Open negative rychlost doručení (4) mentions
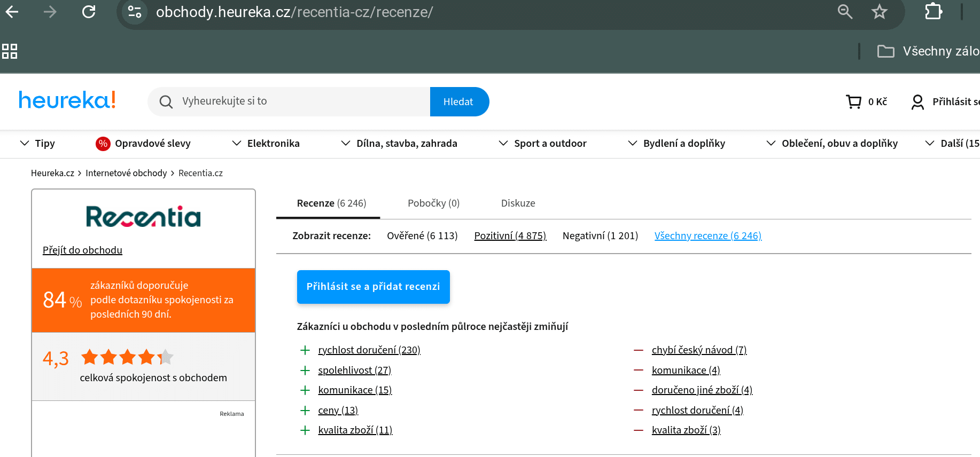The width and height of the screenshot is (980, 457). (698, 411)
